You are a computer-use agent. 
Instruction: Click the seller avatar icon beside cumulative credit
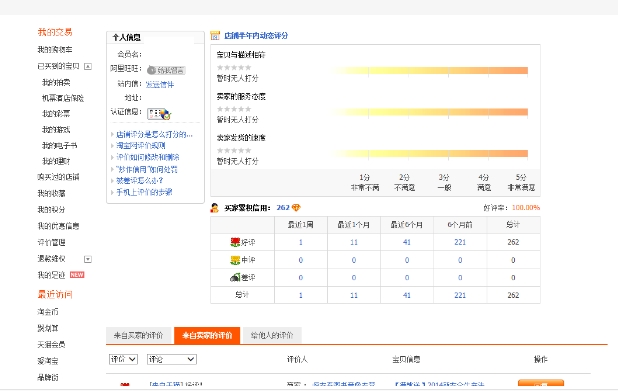215,208
